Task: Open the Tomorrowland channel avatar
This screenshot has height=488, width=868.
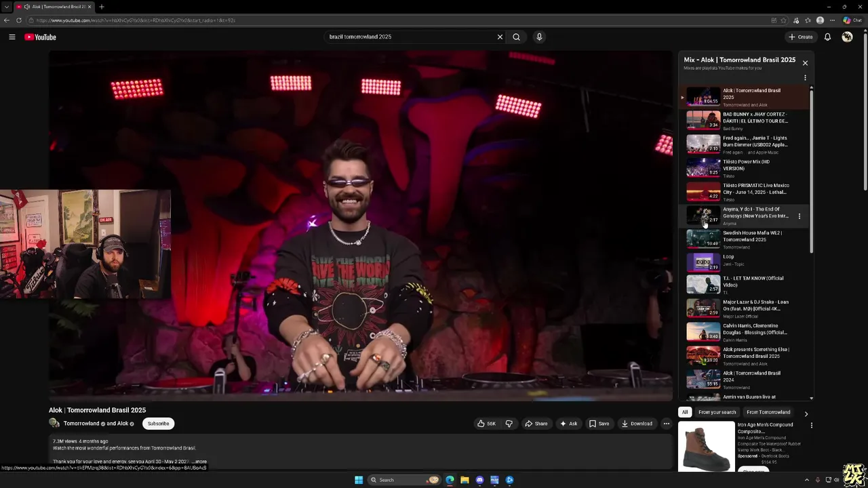Action: tap(54, 423)
